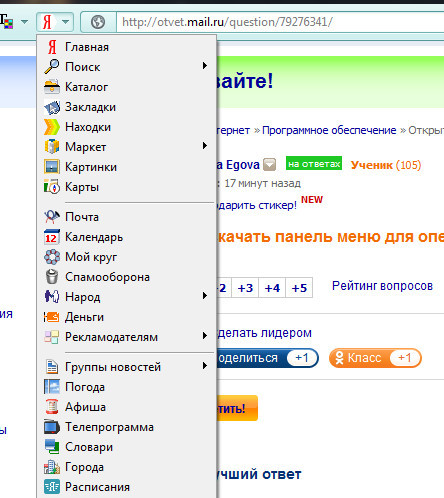Open the Рейтинг вопросов link
The width and height of the screenshot is (444, 498).
pos(382,286)
